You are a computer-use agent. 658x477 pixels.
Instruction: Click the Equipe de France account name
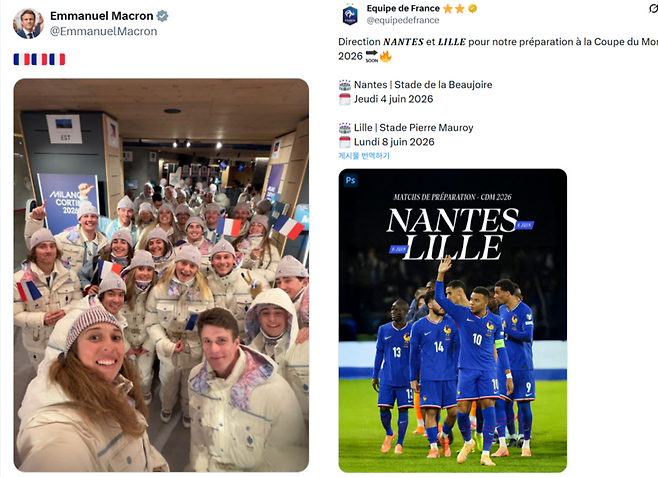pyautogui.click(x=403, y=8)
